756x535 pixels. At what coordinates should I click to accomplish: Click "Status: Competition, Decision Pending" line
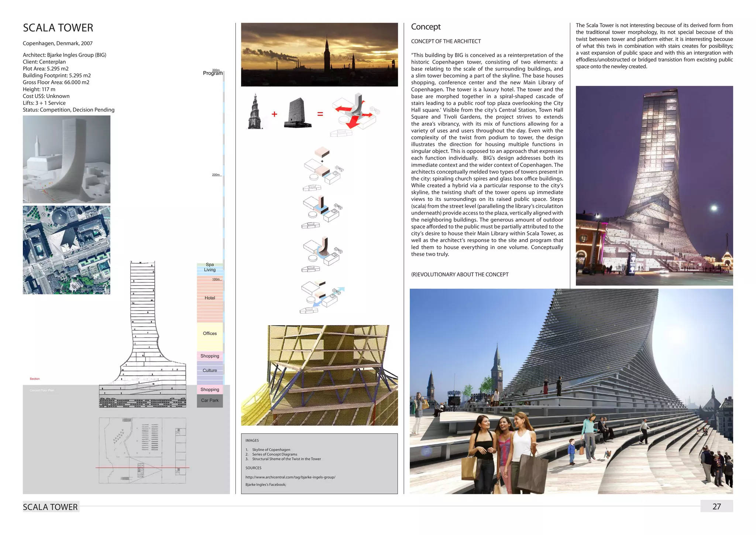(x=69, y=110)
